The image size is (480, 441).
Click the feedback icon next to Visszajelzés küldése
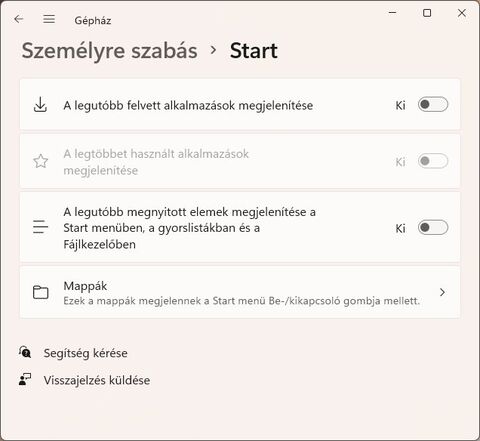coord(25,379)
